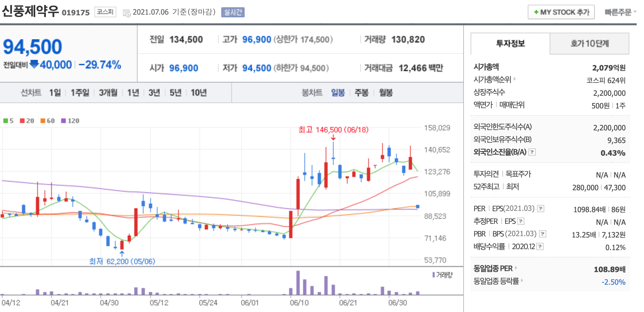Click the 전일 134,500 value
Image resolution: width=644 pixels, height=312 pixels.
coord(186,40)
